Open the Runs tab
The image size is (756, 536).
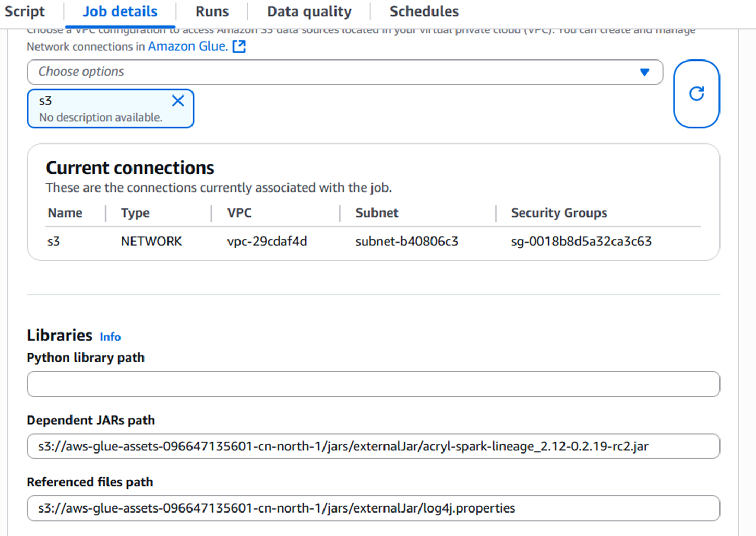pyautogui.click(x=212, y=11)
